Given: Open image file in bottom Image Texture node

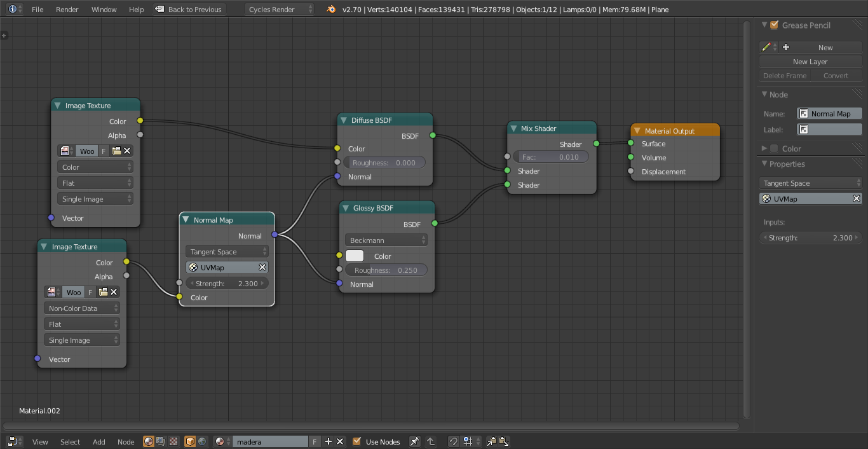Looking at the screenshot, I should point(103,292).
